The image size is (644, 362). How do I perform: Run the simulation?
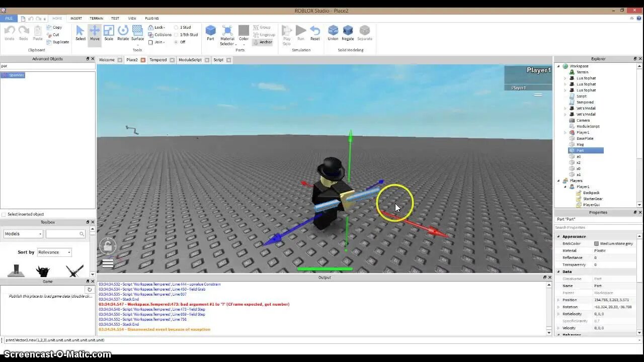pyautogui.click(x=301, y=33)
